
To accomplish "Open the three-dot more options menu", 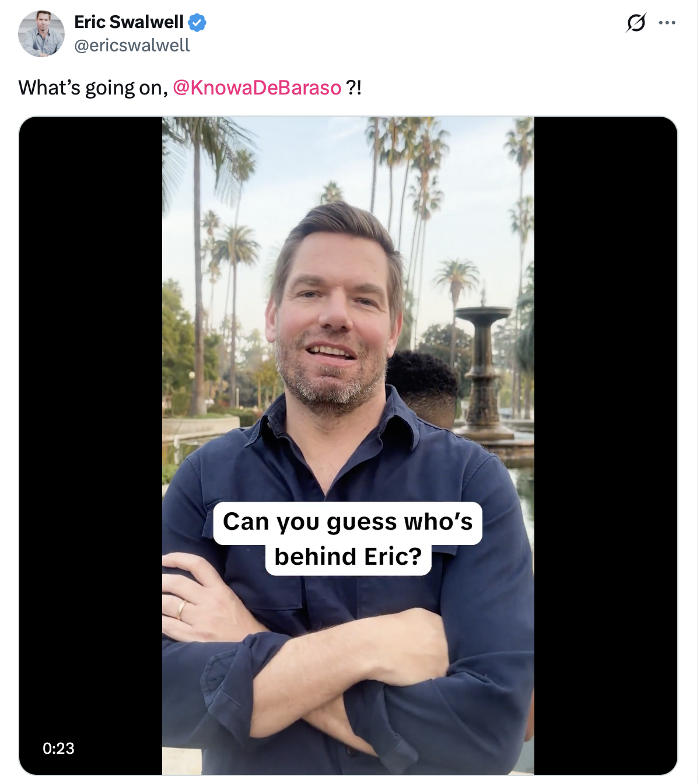I will [667, 23].
